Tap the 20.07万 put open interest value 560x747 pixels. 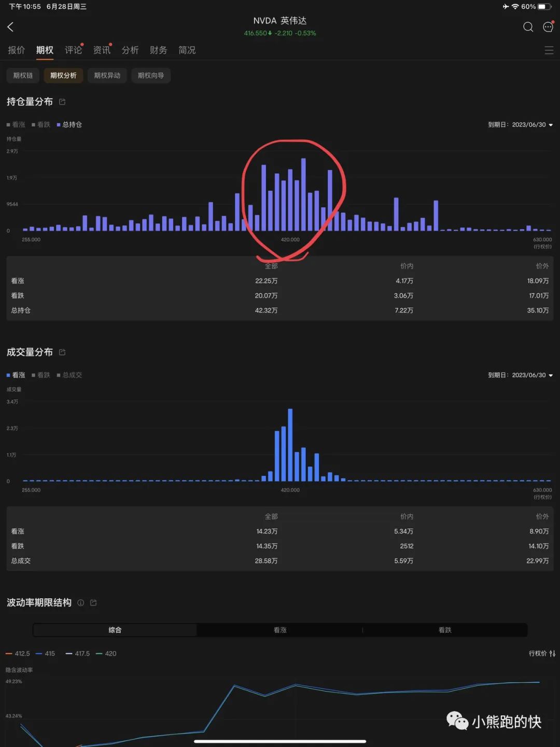pyautogui.click(x=267, y=295)
